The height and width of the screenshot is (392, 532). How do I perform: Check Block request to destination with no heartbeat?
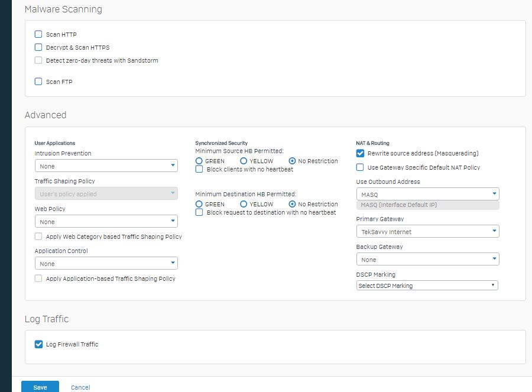[x=199, y=212]
